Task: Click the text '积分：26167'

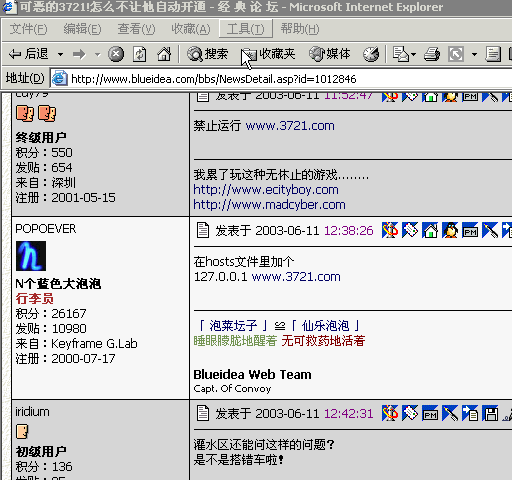Action: (x=51, y=314)
